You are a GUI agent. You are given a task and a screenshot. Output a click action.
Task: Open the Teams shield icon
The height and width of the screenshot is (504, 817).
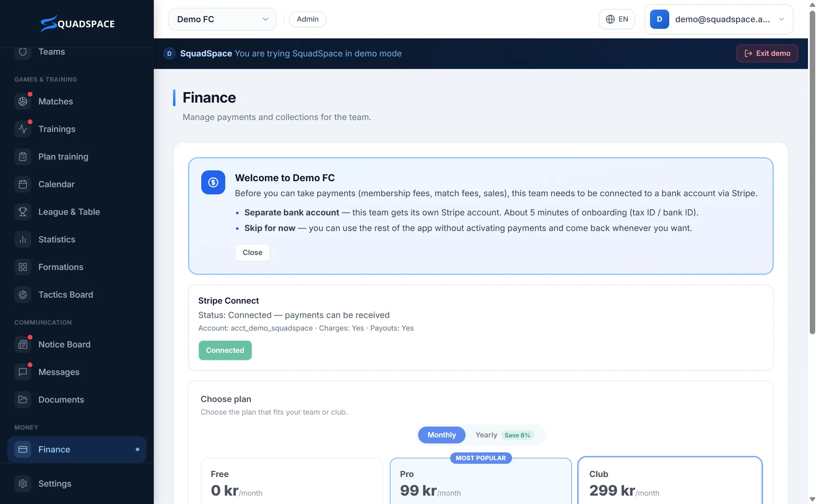(23, 52)
